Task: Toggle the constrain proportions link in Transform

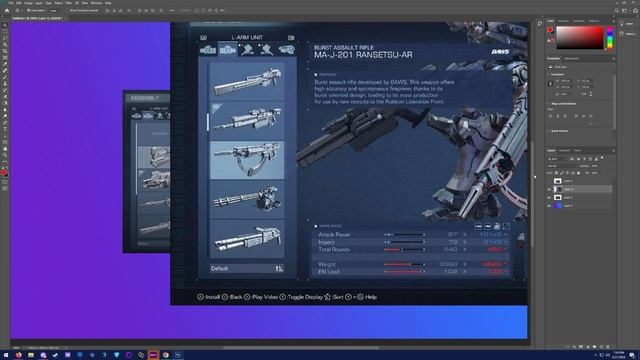Action: (550, 84)
